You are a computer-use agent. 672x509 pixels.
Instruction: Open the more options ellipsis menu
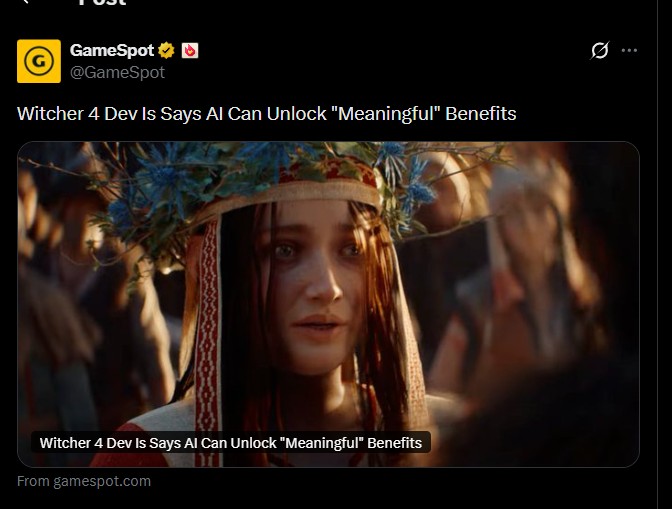629,50
